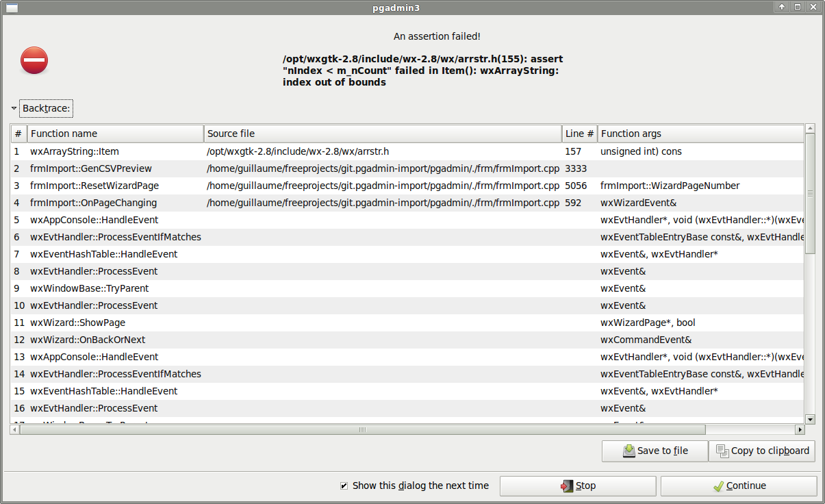
Task: Click the vertical scrollbar thumb
Action: click(x=810, y=193)
